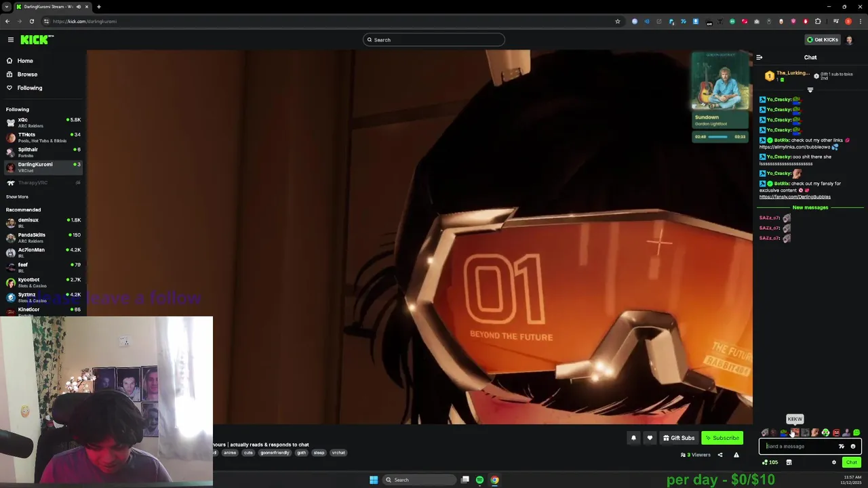The width and height of the screenshot is (868, 488).
Task: Open the Chrome extensions puzzle icon
Action: click(x=818, y=21)
